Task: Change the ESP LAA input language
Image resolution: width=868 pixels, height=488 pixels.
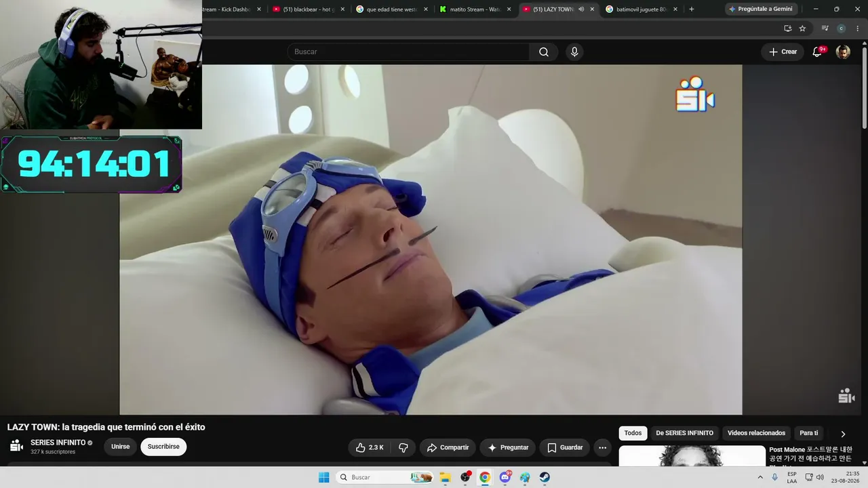Action: (792, 477)
